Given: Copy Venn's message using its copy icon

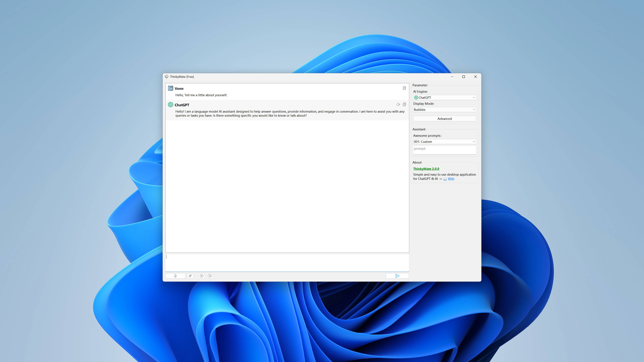Looking at the screenshot, I should click(404, 88).
